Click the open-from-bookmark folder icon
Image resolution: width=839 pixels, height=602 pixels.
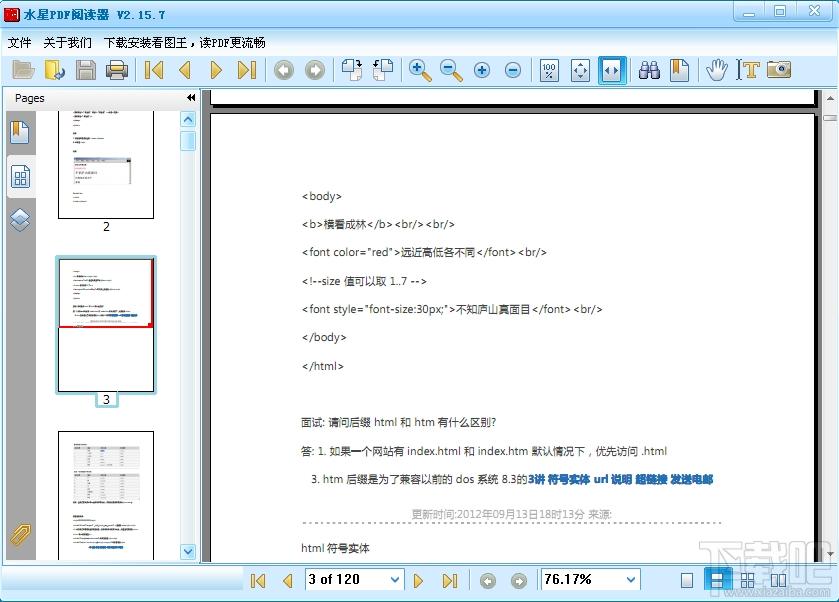55,70
